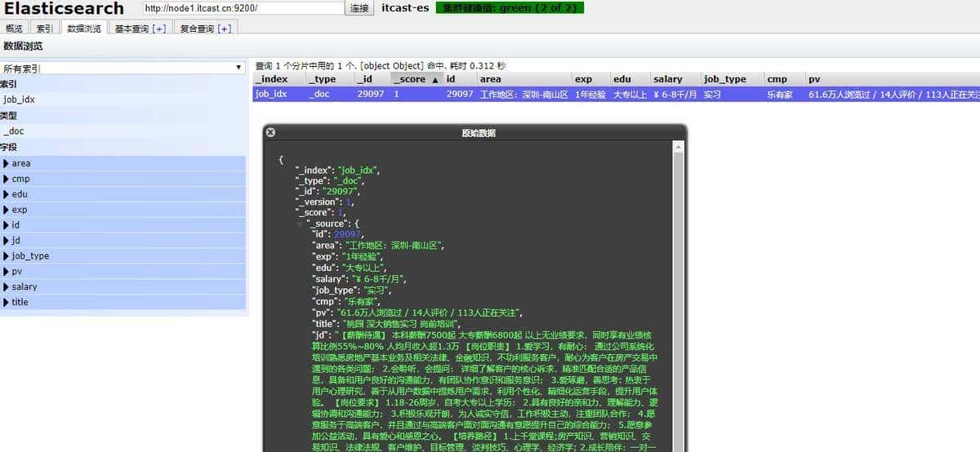The image size is (980, 452).
Task: Click the "_index": "job_idx" JSON line
Action: pyautogui.click(x=337, y=170)
